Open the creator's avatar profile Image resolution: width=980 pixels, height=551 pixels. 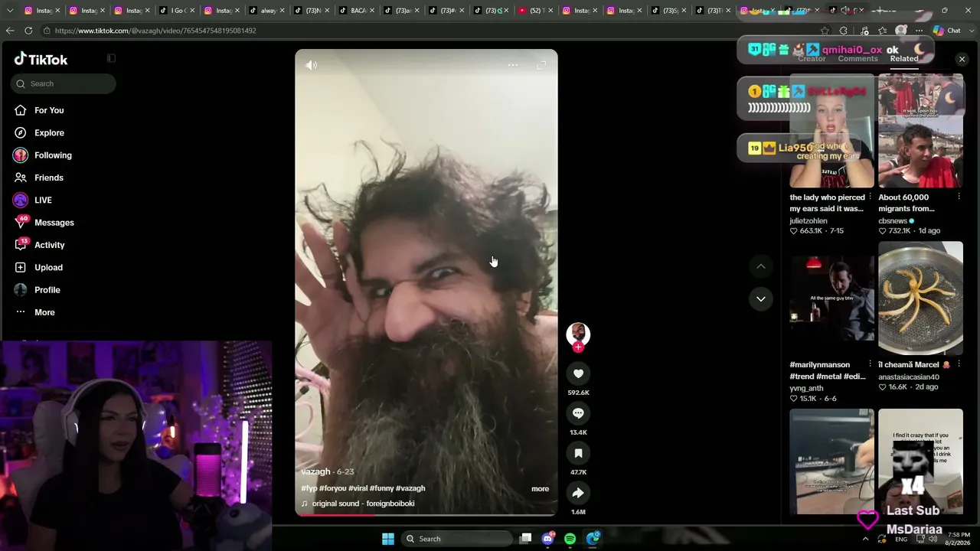[578, 334]
